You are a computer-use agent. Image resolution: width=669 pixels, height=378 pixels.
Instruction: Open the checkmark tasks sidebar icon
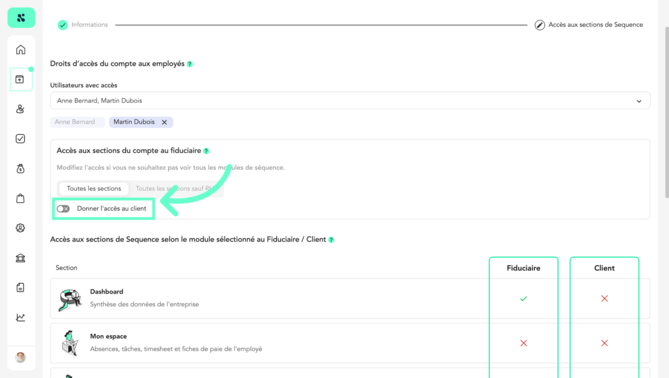(x=20, y=139)
